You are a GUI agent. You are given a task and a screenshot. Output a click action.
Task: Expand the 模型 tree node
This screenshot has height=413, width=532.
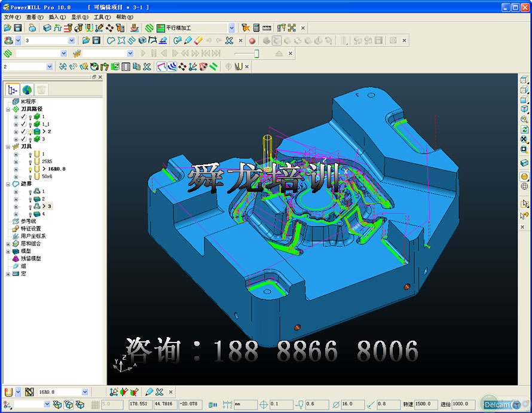tap(8, 251)
